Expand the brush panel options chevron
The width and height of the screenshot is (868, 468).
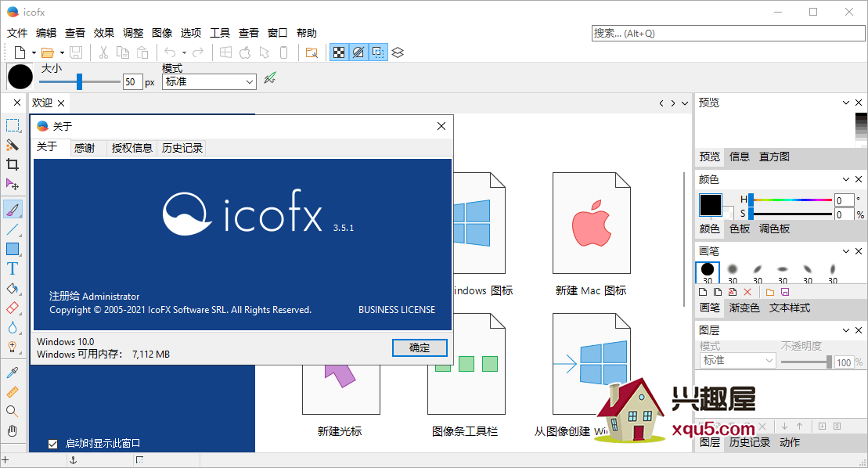tap(846, 251)
